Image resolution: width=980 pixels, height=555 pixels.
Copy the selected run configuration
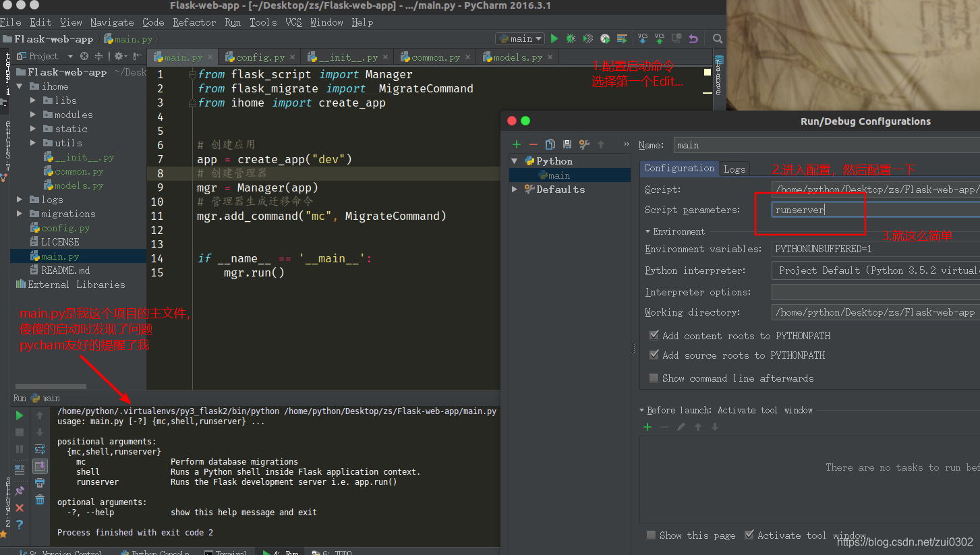click(x=550, y=144)
